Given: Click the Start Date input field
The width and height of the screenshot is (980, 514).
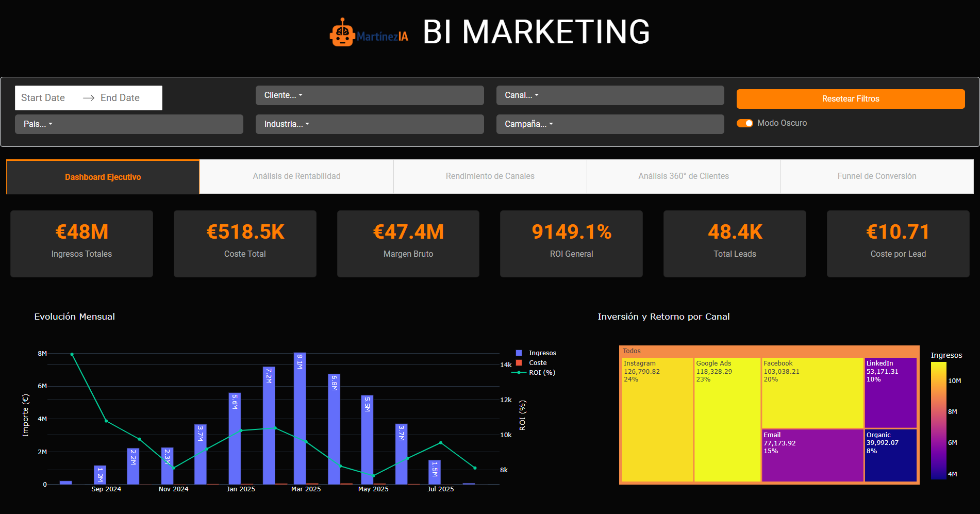Looking at the screenshot, I should 43,98.
